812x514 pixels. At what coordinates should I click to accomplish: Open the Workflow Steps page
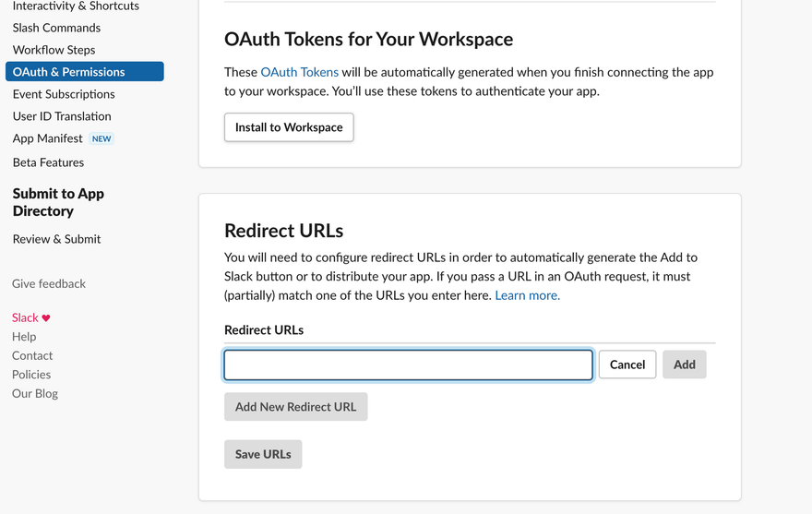pos(54,50)
